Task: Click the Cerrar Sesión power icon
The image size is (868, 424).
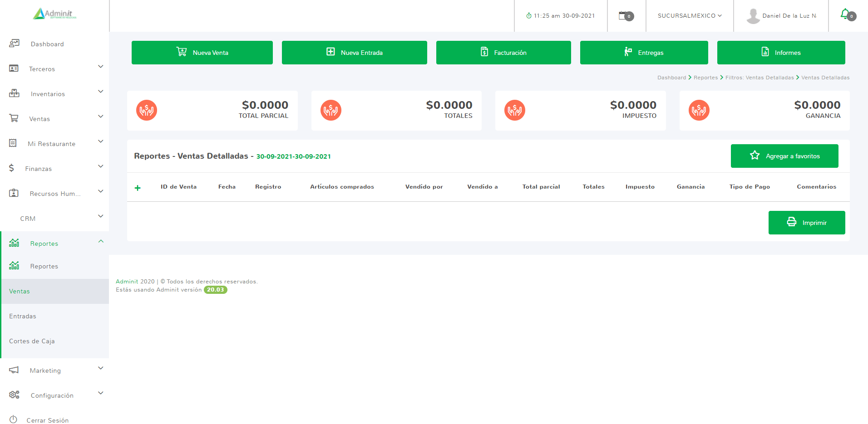Action: pyautogui.click(x=13, y=419)
